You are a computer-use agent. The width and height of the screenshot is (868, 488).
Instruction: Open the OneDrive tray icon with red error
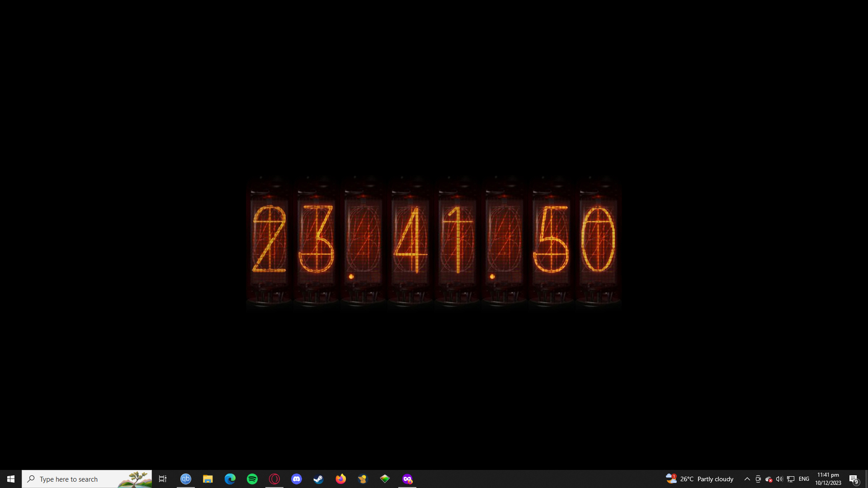pyautogui.click(x=769, y=479)
